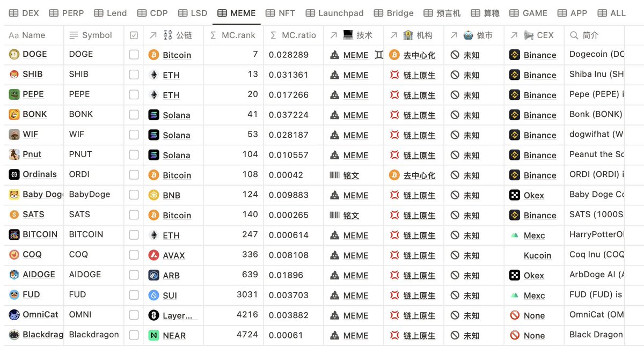This screenshot has width=644, height=347.
Task: Click AVAX chain icon in COQ row
Action: [153, 255]
